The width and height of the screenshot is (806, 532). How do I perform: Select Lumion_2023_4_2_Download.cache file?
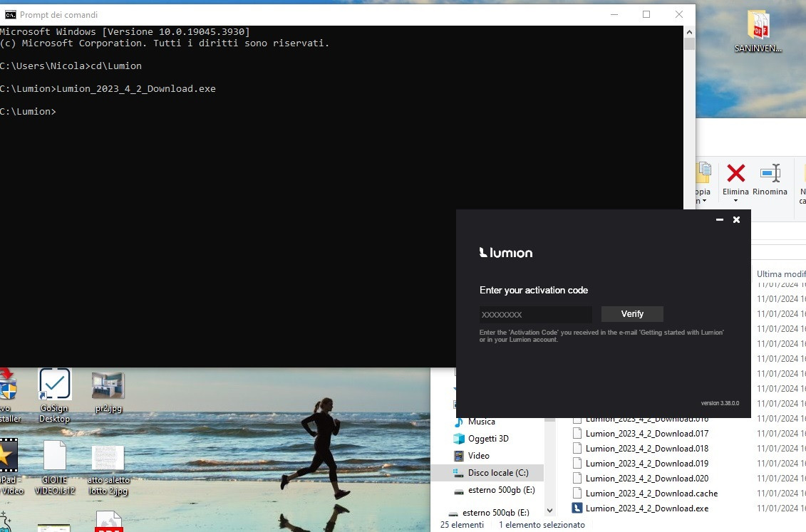point(651,493)
